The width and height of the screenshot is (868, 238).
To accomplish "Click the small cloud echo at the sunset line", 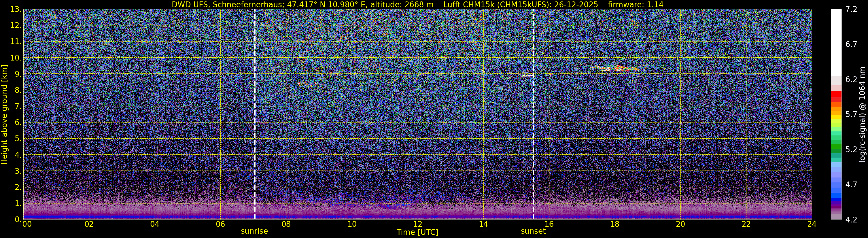I will (528, 75).
